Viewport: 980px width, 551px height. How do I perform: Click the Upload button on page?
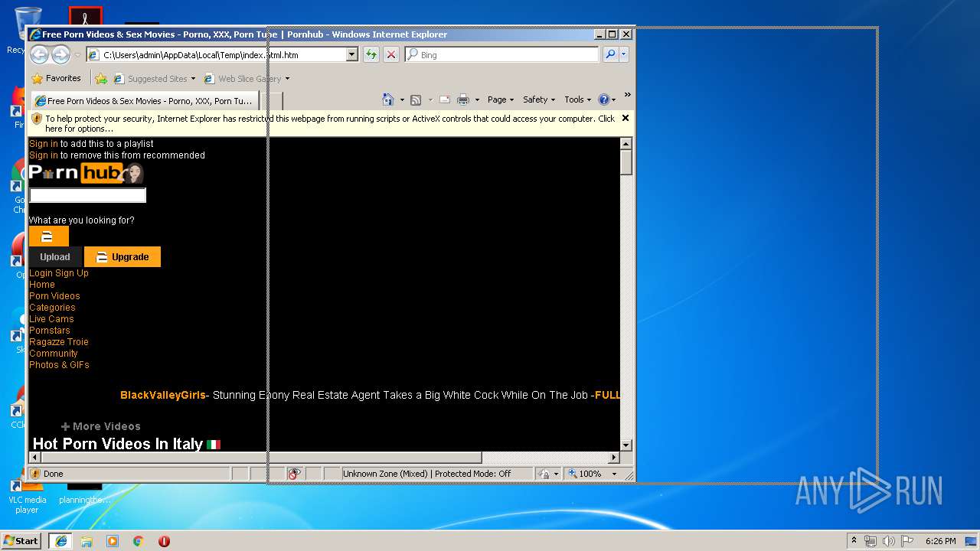[55, 257]
